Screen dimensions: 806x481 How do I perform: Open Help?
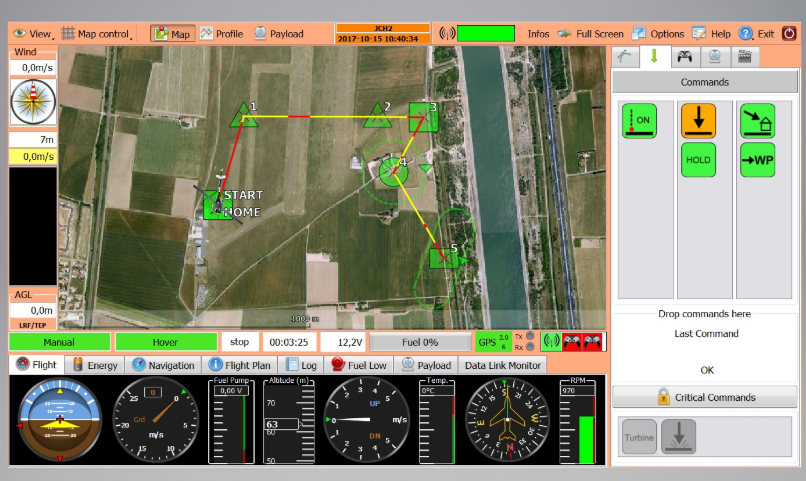(x=711, y=34)
